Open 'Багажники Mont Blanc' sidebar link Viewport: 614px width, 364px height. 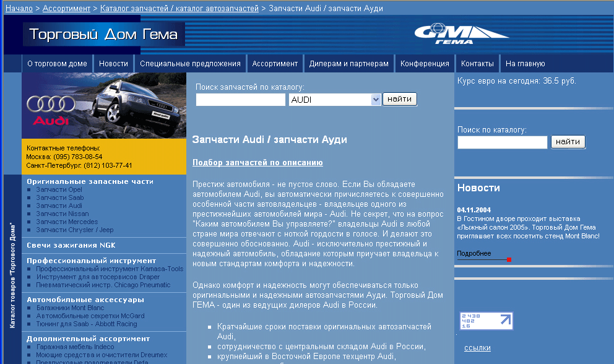click(x=70, y=308)
